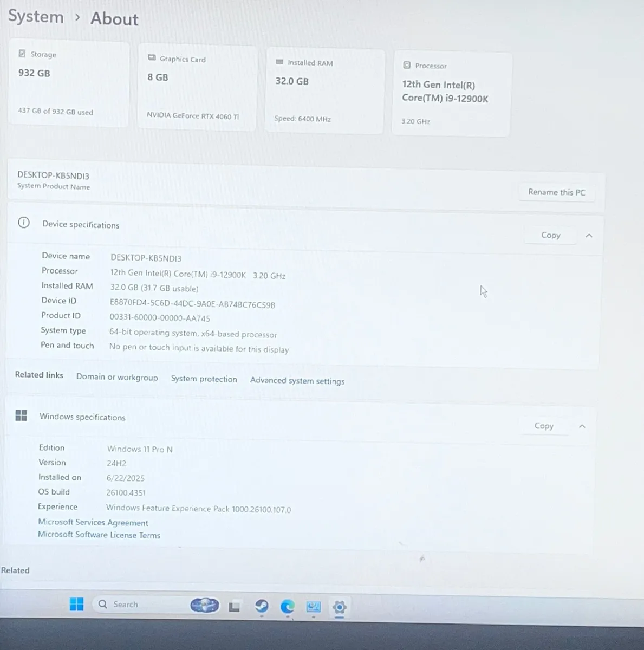This screenshot has width=644, height=650.
Task: Copy the Device specifications
Action: 550,235
